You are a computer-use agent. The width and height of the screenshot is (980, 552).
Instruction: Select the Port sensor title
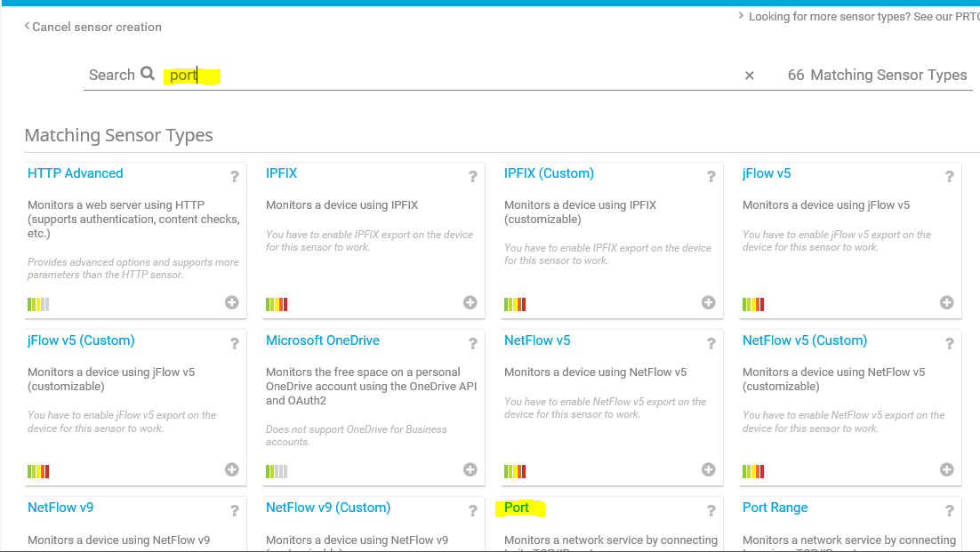click(517, 508)
